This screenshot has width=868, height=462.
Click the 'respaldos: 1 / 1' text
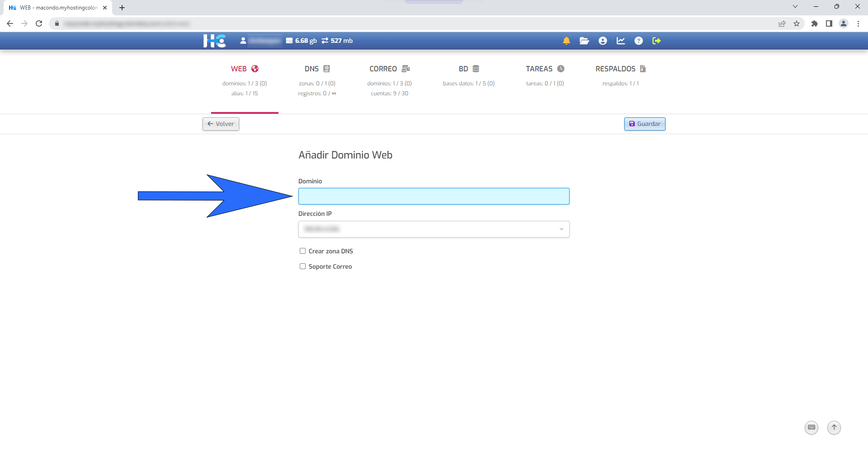(621, 84)
